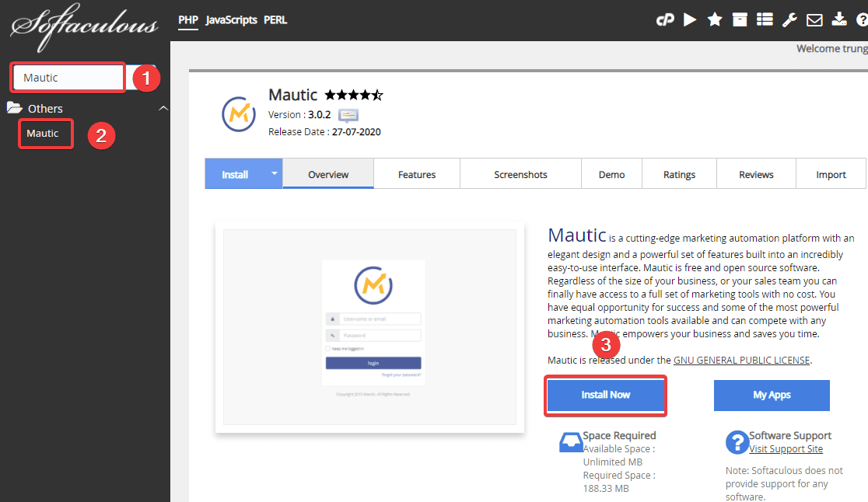The height and width of the screenshot is (502, 868).
Task: Collapse the Others category chevron
Action: tap(163, 109)
